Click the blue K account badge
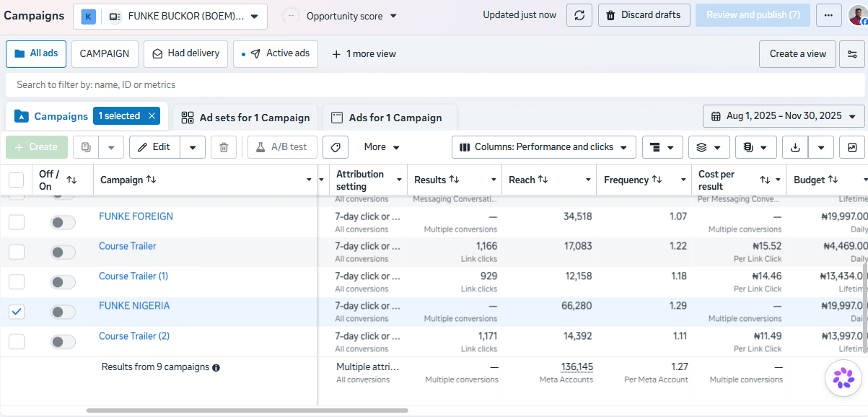 tap(89, 16)
